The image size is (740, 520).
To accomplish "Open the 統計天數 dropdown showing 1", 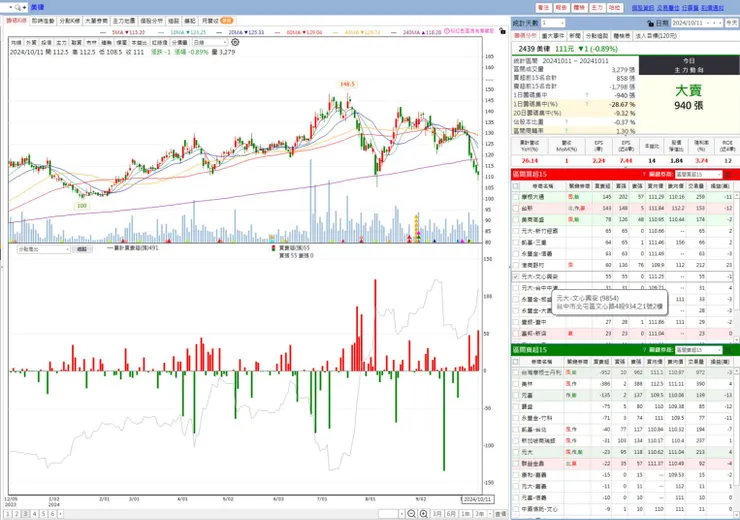I will point(553,23).
